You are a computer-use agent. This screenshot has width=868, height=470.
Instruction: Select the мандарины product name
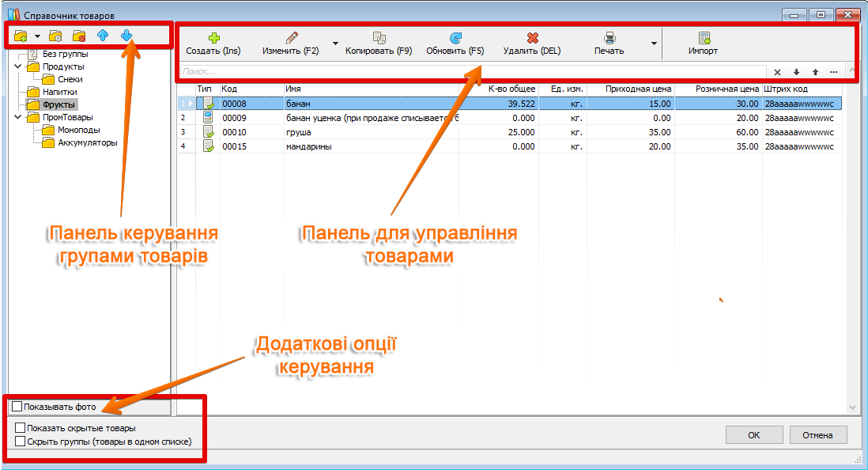(309, 147)
